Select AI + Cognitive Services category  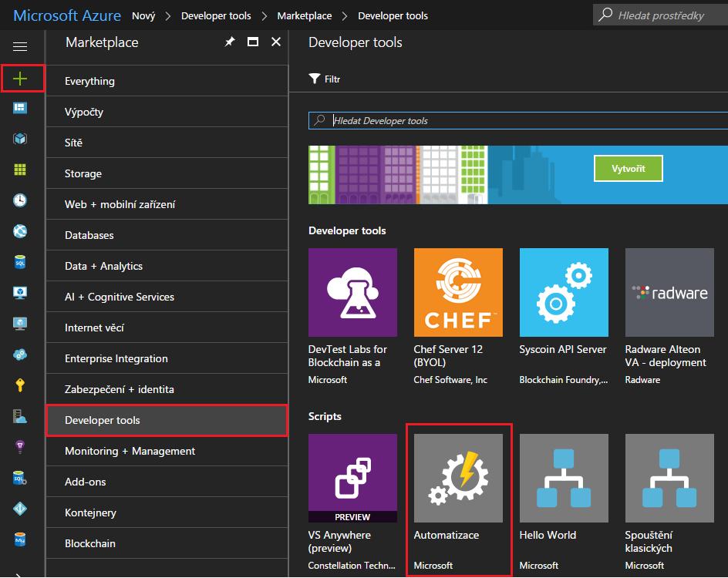(167, 297)
